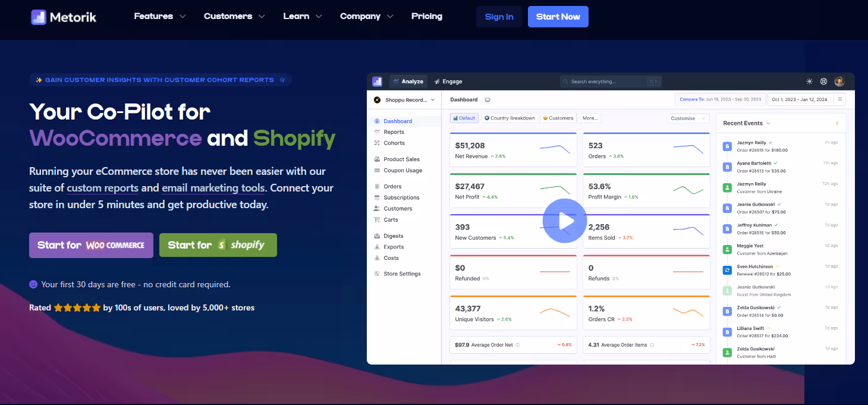Click the Digests sidebar icon
Image resolution: width=868 pixels, height=405 pixels.
coord(377,236)
